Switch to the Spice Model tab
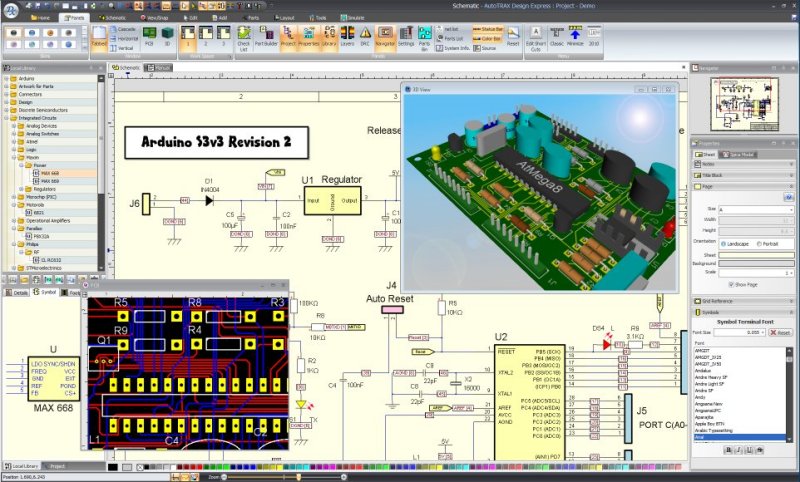The image size is (800, 482). 738,155
